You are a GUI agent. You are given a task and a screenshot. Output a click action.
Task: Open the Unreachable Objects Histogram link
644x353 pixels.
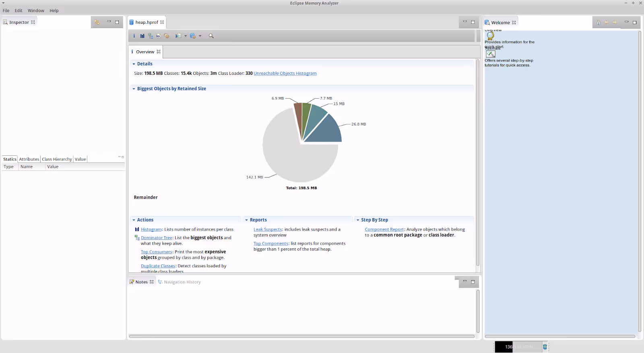[285, 73]
